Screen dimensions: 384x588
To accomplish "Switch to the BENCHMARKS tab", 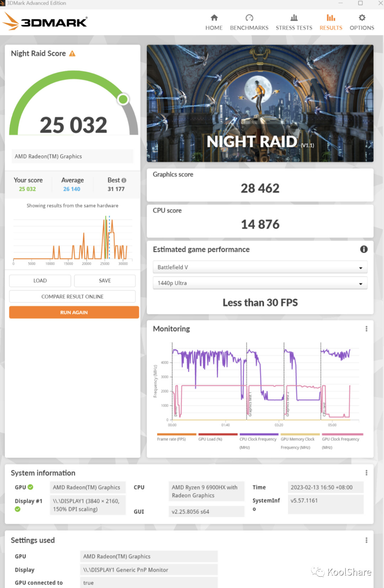I will tap(249, 22).
